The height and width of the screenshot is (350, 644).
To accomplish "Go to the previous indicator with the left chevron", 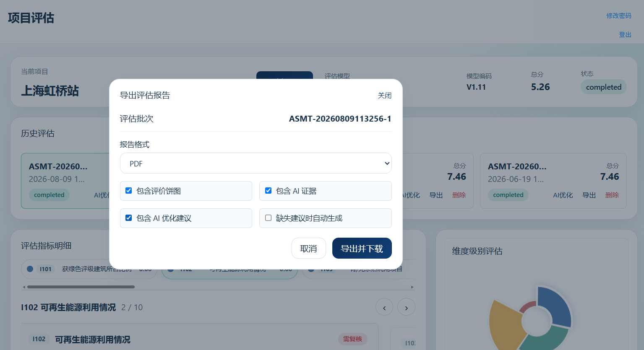I will tap(384, 307).
